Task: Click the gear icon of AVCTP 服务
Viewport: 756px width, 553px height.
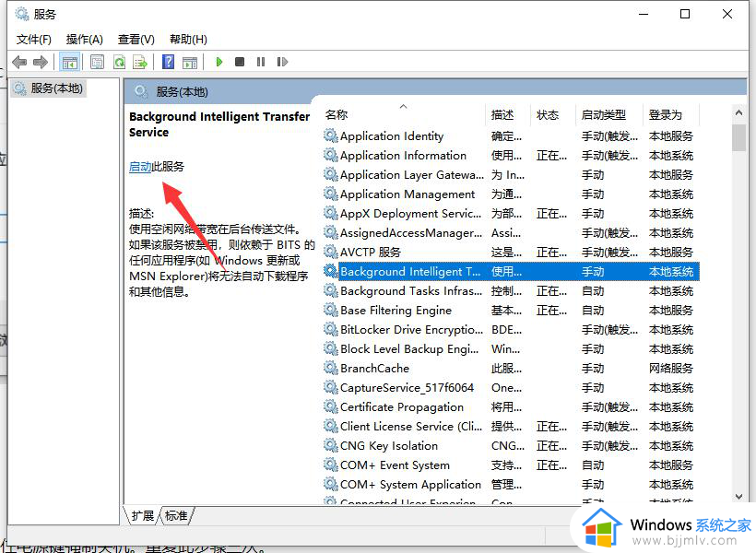Action: coord(330,252)
